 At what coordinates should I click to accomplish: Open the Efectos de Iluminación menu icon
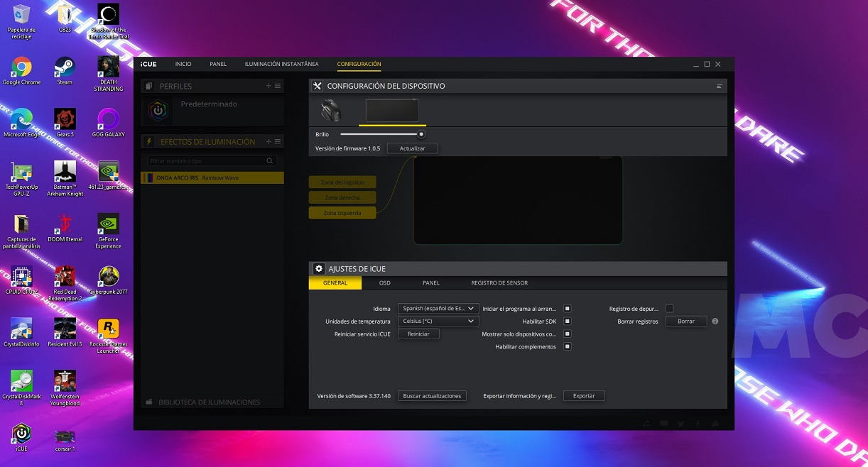pos(278,141)
